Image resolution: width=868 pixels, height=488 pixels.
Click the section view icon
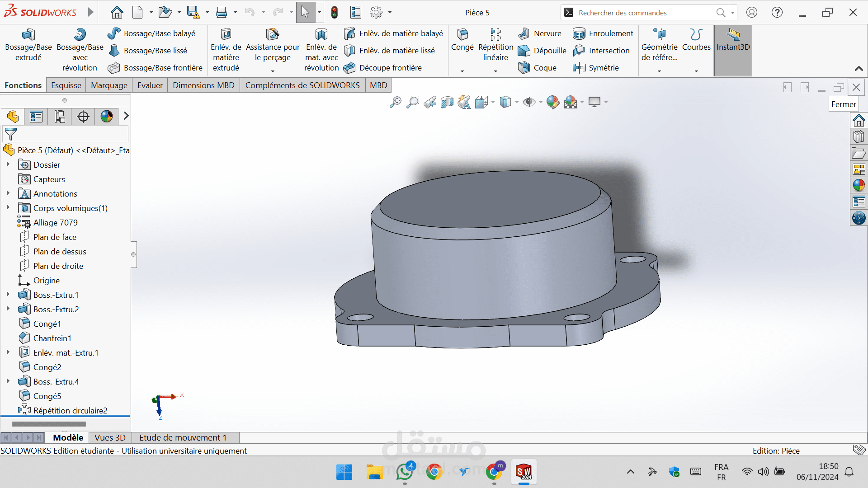click(x=447, y=103)
